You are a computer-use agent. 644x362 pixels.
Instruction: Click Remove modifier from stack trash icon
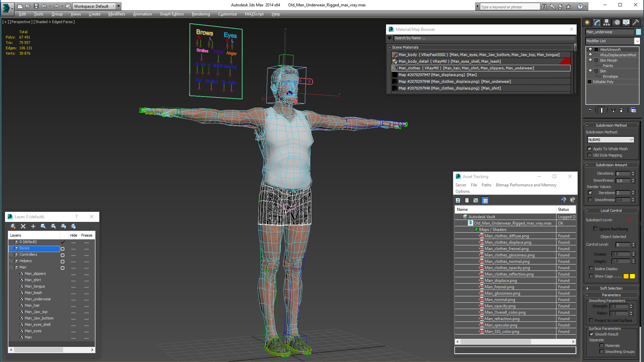pos(621,110)
